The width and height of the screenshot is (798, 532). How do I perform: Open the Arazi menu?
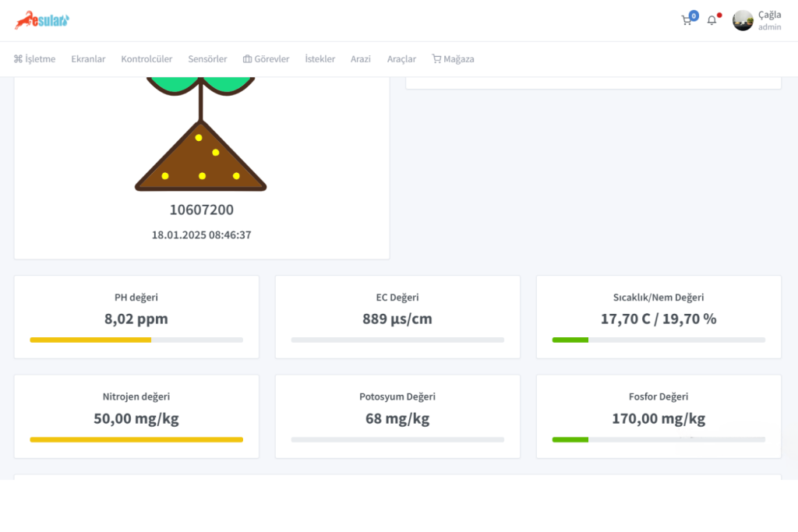pyautogui.click(x=361, y=58)
